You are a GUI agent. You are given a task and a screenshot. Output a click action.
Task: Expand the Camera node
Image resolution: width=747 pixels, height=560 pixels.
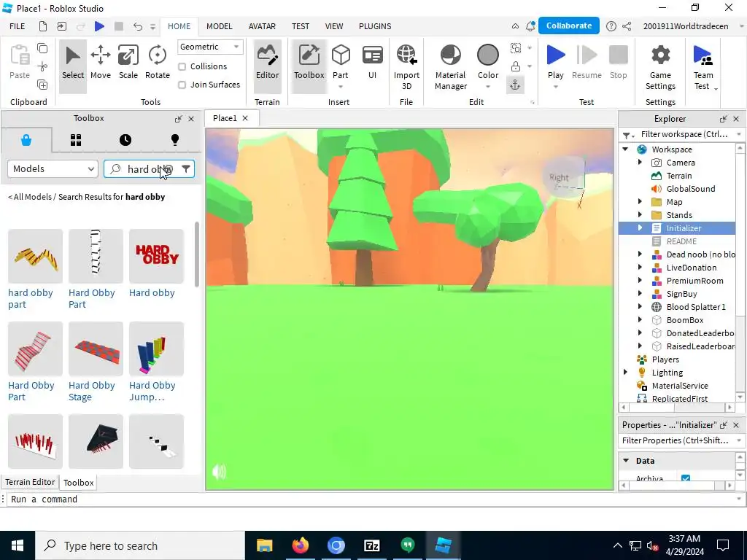coord(640,163)
